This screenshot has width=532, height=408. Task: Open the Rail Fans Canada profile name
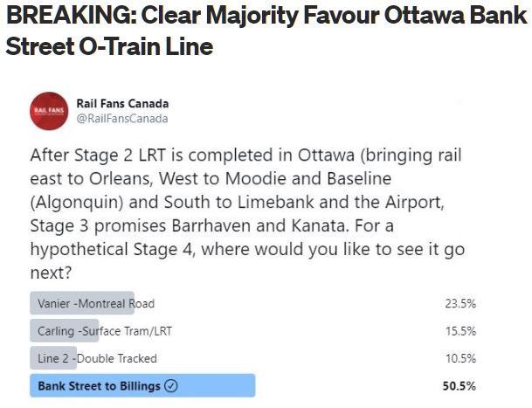coord(122,103)
